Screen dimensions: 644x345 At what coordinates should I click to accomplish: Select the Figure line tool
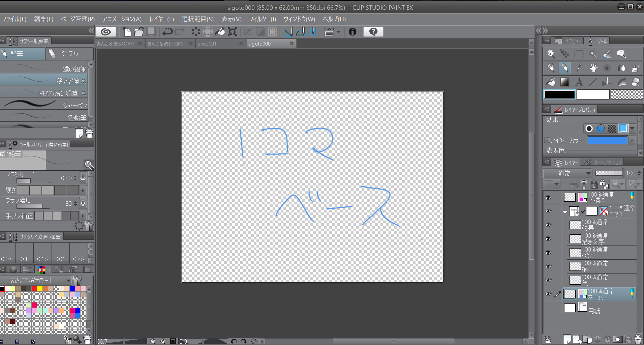593,82
